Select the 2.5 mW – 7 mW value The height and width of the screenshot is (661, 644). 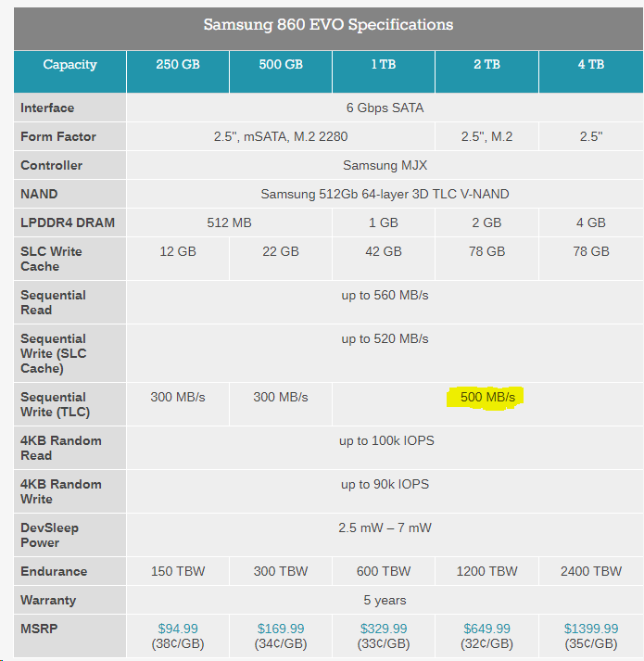pyautogui.click(x=385, y=528)
